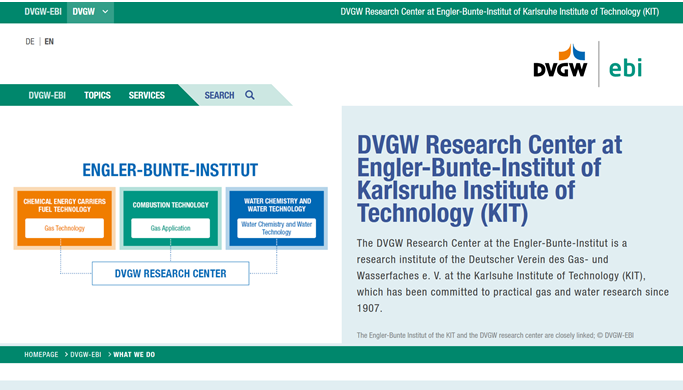The image size is (683, 390).
Task: Click What We Do breadcrumb
Action: [x=134, y=355]
